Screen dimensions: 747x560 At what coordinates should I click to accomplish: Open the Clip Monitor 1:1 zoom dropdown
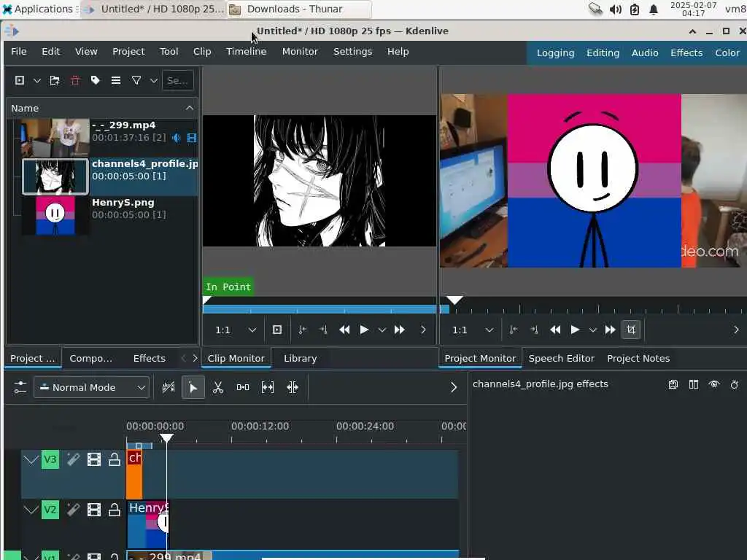coord(234,330)
